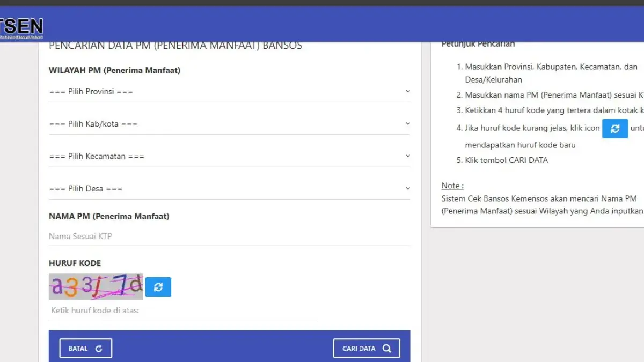Click the captcha code image
This screenshot has height=362, width=644.
pos(96,286)
